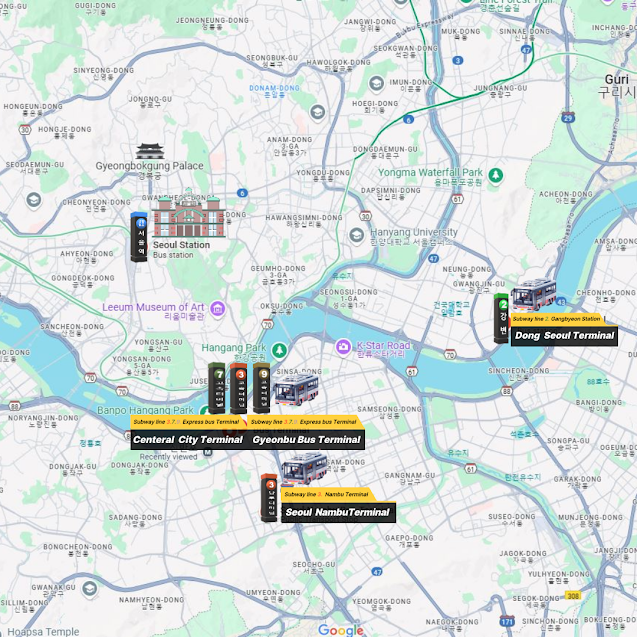Click the Google logo at the bottom
This screenshot has height=637, width=637.
[x=341, y=630]
